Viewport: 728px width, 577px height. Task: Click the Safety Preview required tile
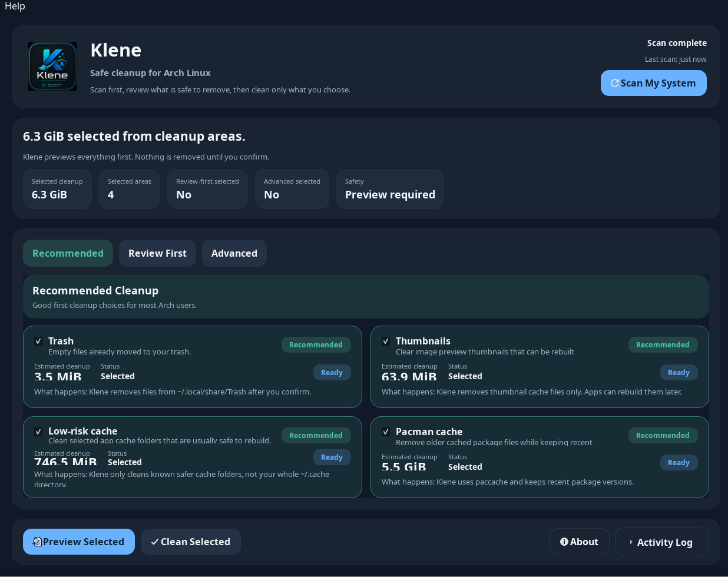pos(390,189)
